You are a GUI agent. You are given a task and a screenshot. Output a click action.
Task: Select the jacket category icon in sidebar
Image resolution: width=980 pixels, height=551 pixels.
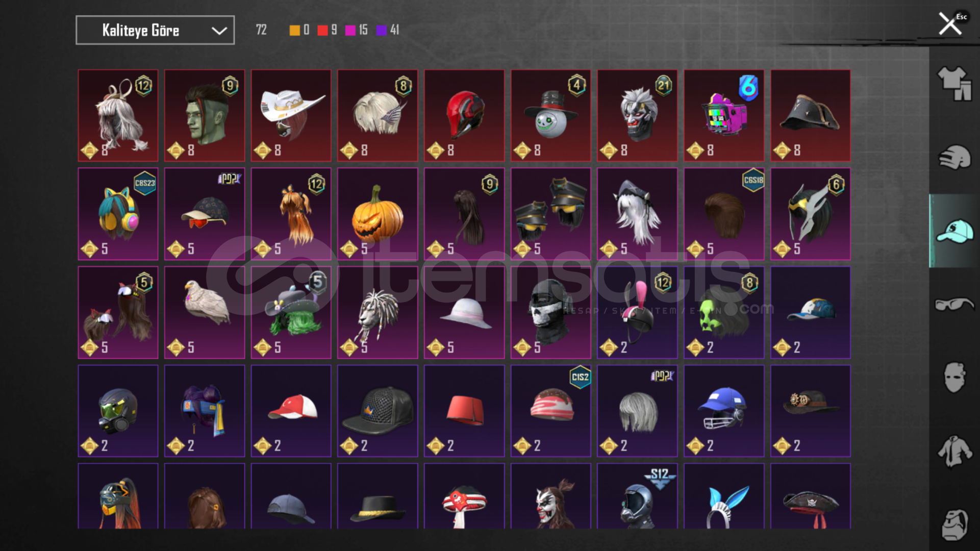tap(954, 451)
